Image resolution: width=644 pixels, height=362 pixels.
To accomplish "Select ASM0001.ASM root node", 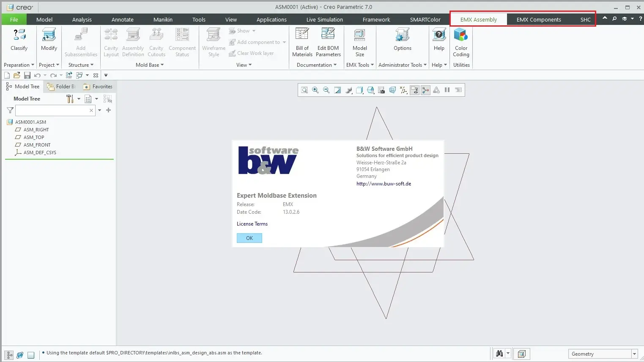I will pyautogui.click(x=30, y=122).
